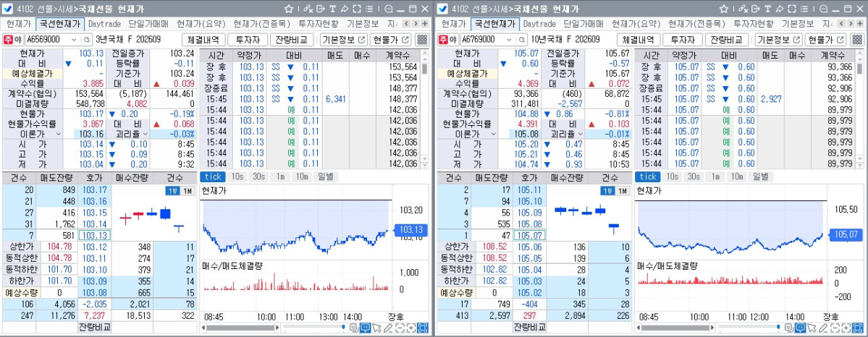
Task: Click 투자자 button in left window
Action: click(248, 40)
